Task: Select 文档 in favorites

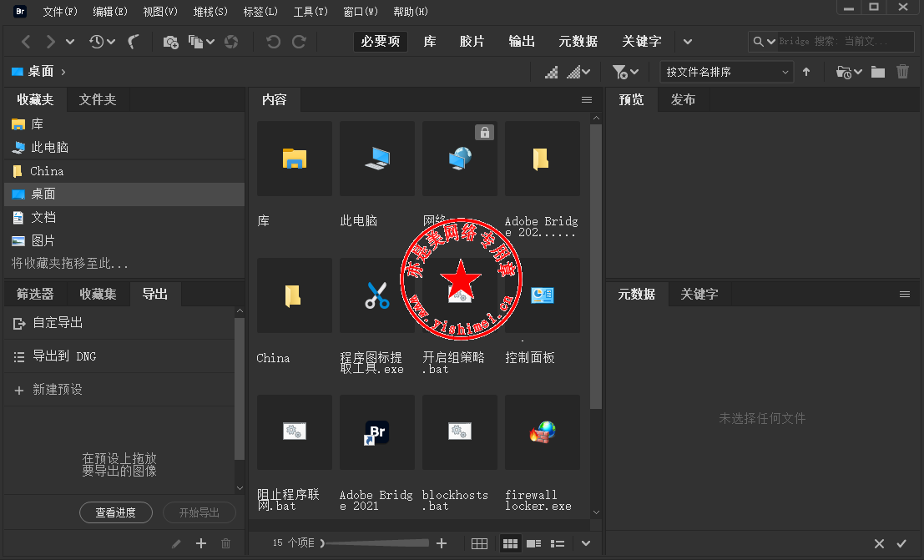Action: coord(124,218)
